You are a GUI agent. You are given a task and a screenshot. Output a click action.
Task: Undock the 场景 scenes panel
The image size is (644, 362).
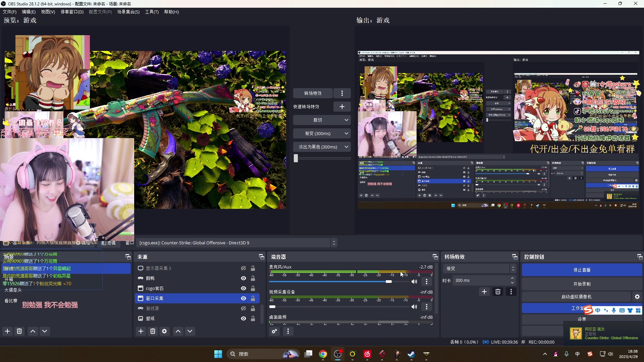tap(128, 257)
